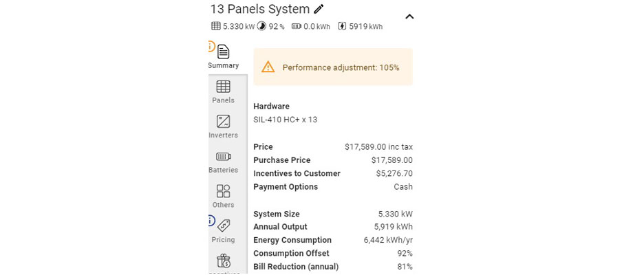
Task: Open the Summary tab
Action: point(224,56)
